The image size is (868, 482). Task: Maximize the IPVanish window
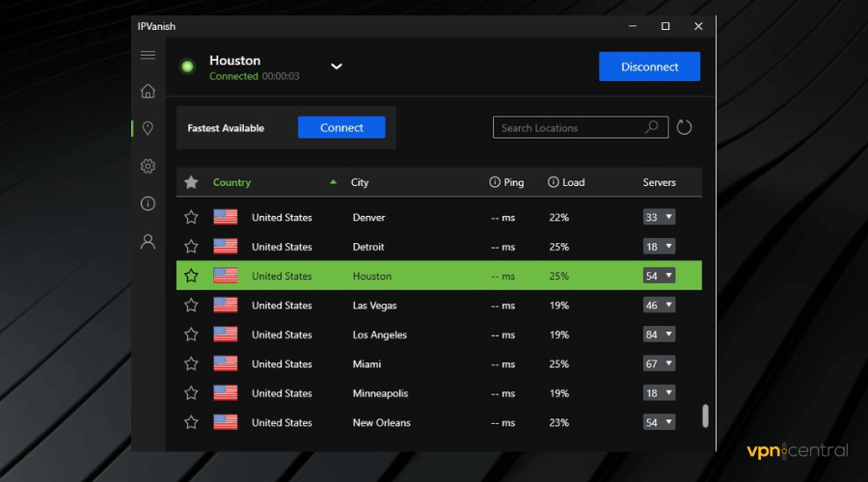(665, 26)
